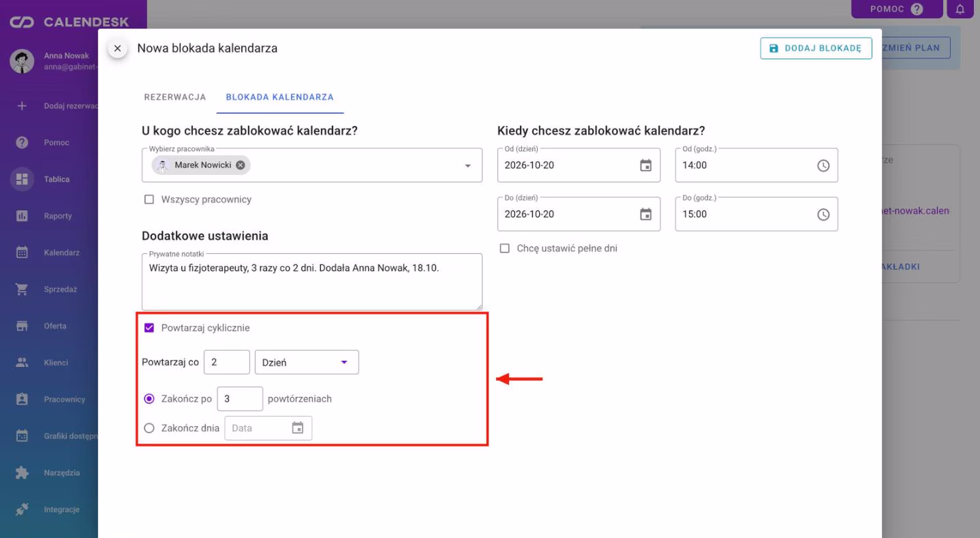This screenshot has width=980, height=538.
Task: Open calendar picker for Do (dzień)
Action: 646,215
